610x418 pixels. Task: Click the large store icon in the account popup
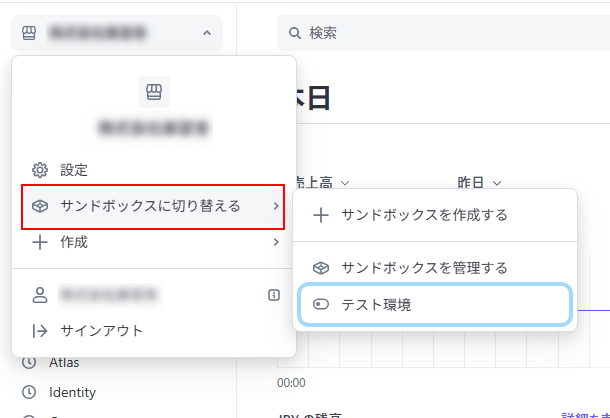(x=153, y=92)
